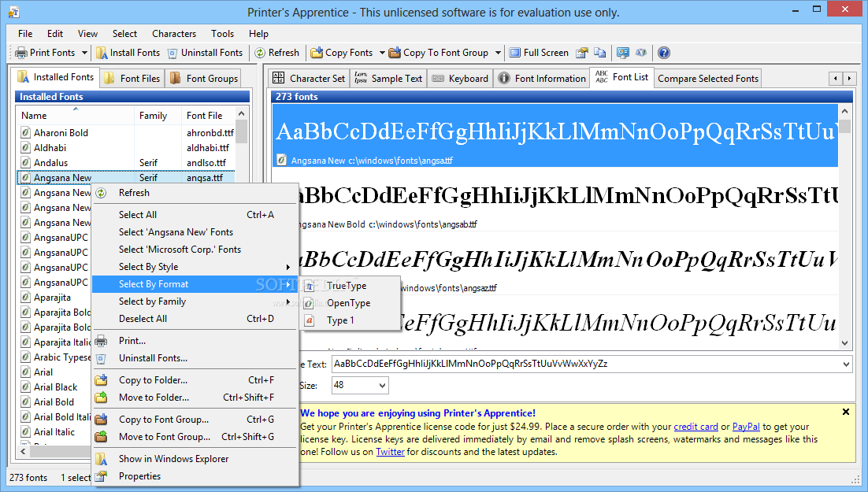Click the font icon beside Aharoni Bold
868x492 pixels.
(25, 133)
